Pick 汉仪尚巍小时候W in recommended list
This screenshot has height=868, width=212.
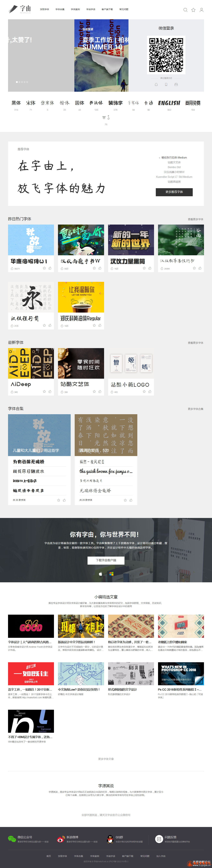(174, 172)
